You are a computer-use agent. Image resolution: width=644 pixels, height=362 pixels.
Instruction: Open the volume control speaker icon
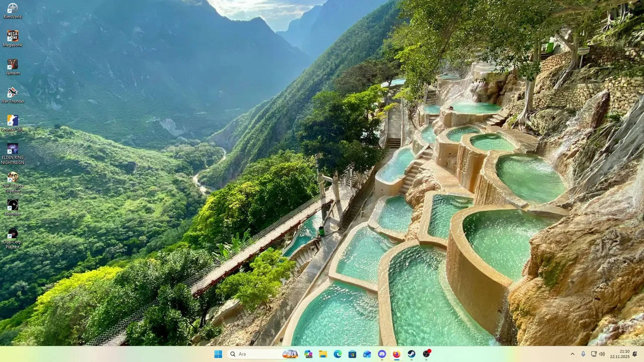pos(602,354)
